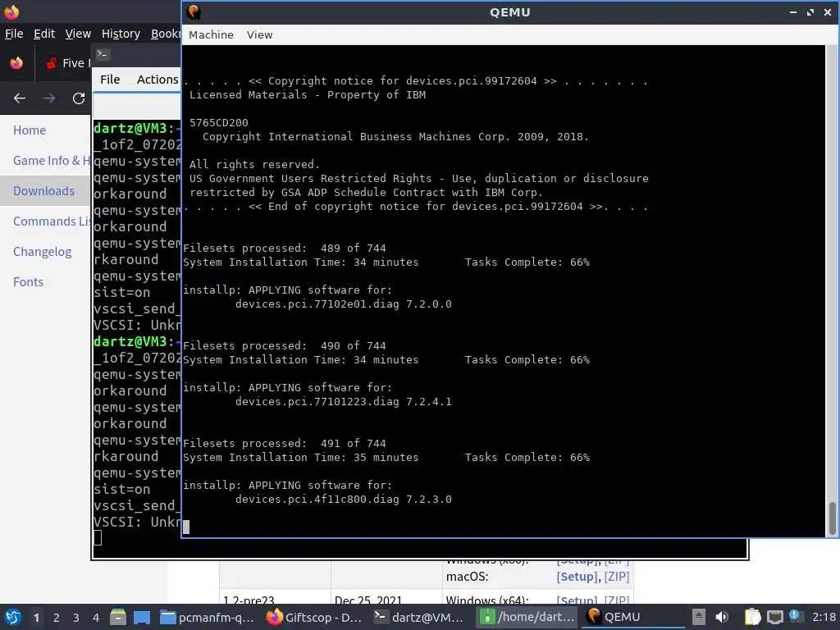Click the Firefox forward arrow button
The image size is (840, 630).
[x=48, y=98]
